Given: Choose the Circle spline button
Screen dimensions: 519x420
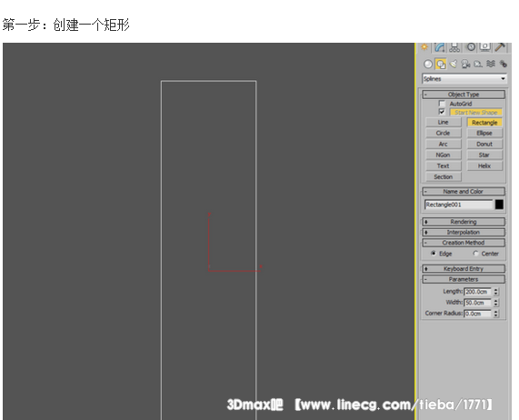Looking at the screenshot, I should coord(444,133).
